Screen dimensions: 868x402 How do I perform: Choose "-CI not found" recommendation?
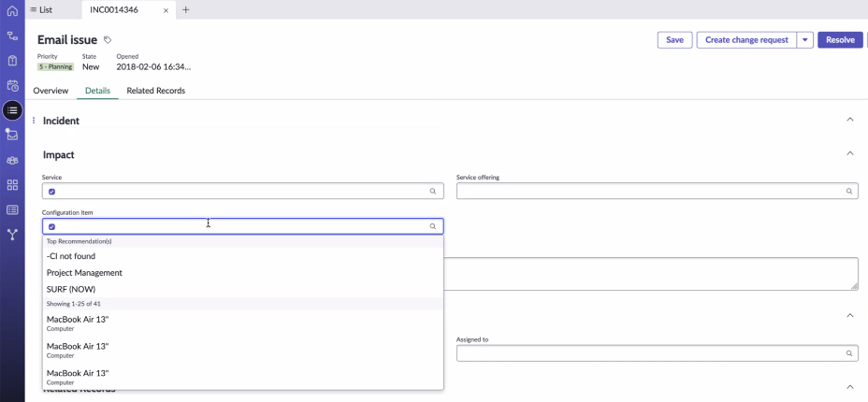(242, 256)
